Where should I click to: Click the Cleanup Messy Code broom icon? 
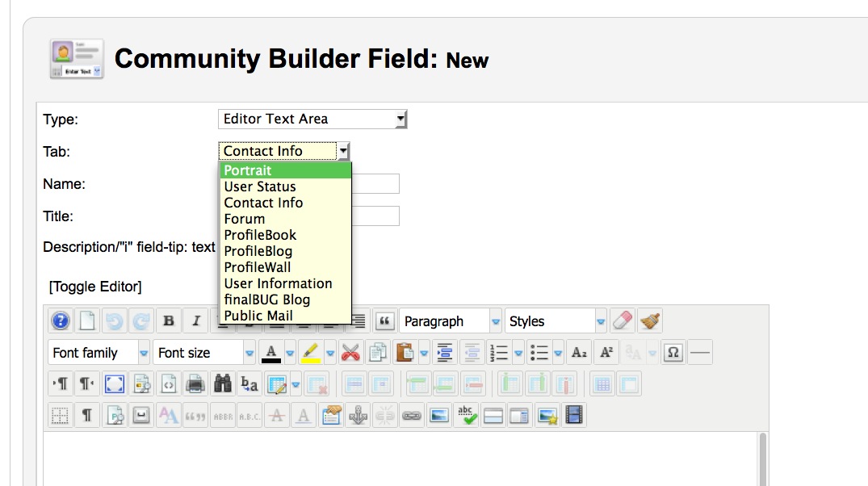pos(650,321)
